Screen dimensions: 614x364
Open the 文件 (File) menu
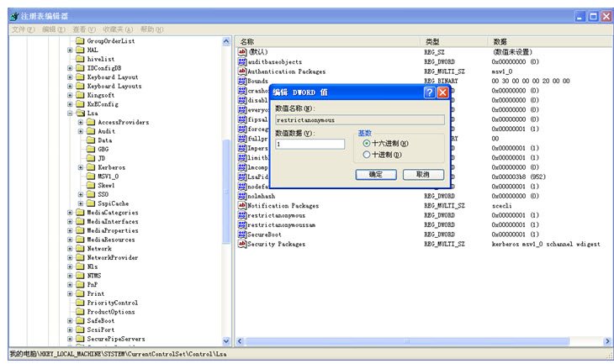point(23,29)
